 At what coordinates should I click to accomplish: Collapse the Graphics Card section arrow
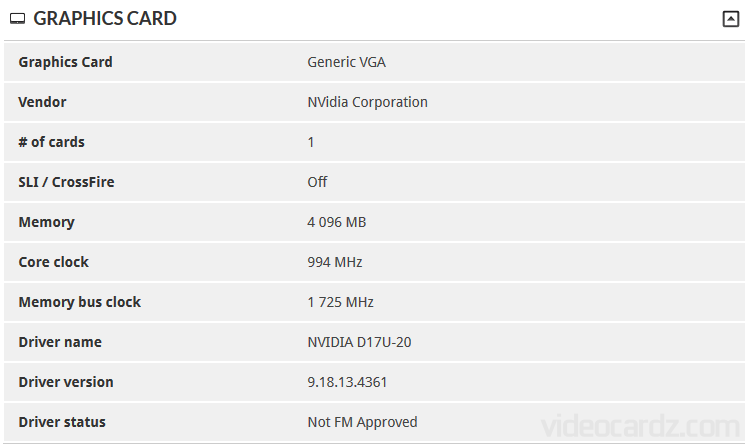(730, 19)
